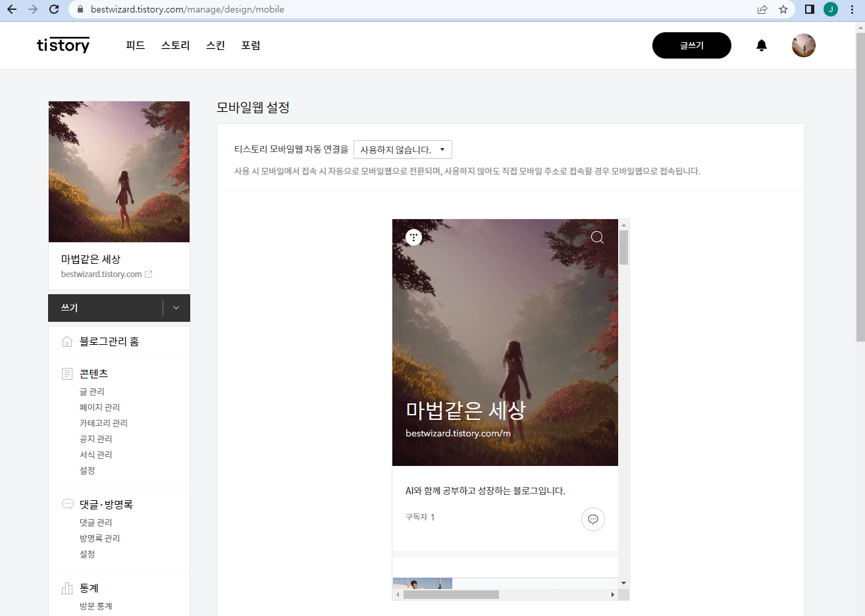Open the Chrome profile J avatar
This screenshot has width=865, height=616.
point(831,9)
